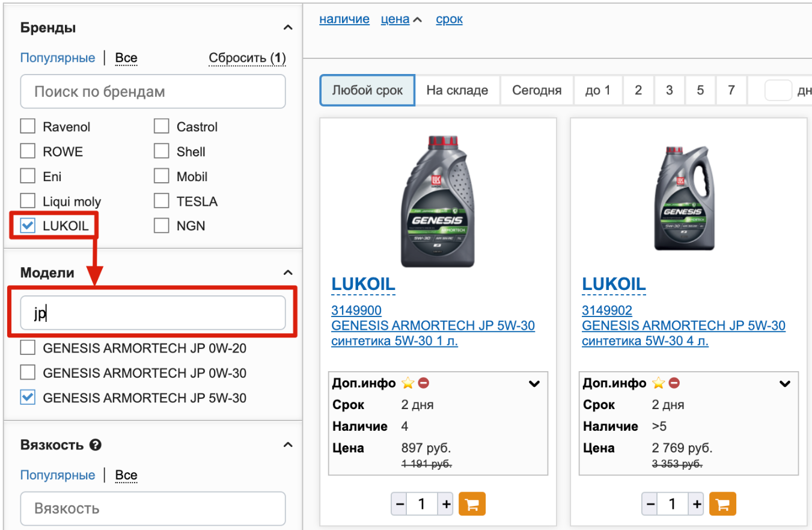Open GENESIS ARMORTECH JP 5W-30 4 л. link
The image size is (812, 530).
tap(683, 333)
